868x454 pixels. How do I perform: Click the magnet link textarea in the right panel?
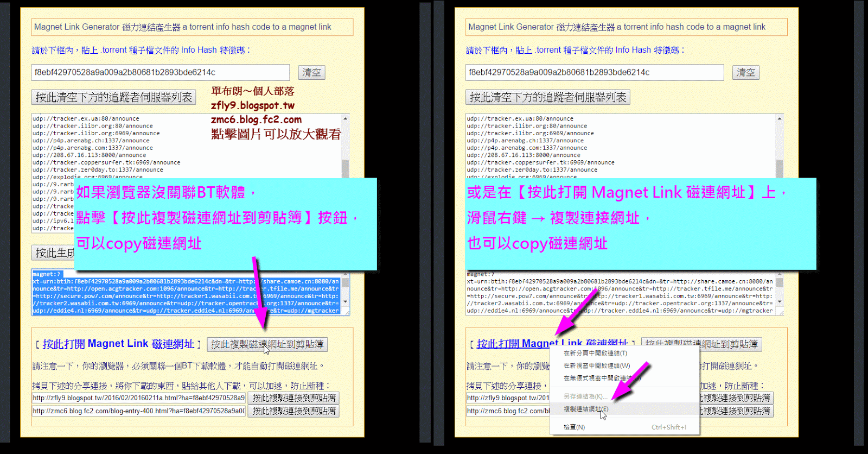point(624,292)
